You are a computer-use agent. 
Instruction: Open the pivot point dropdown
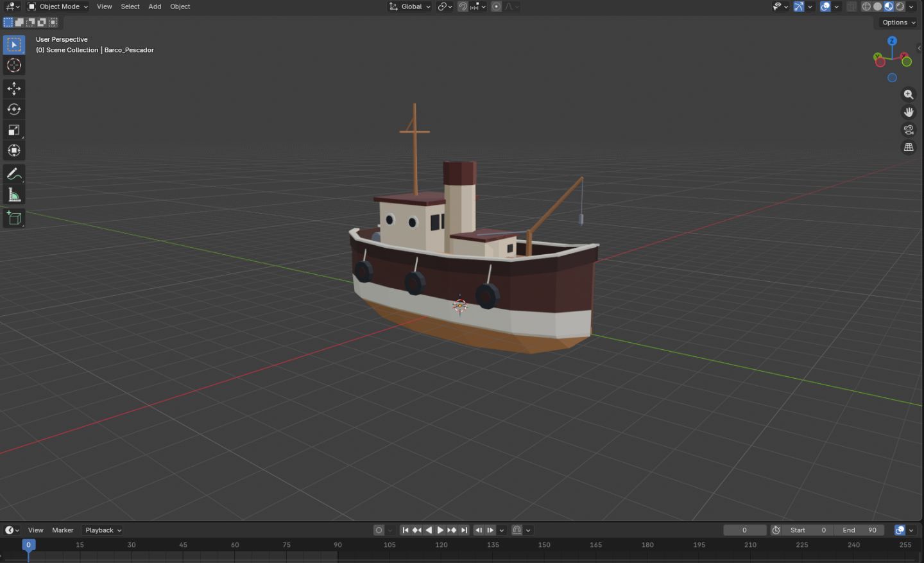(445, 6)
